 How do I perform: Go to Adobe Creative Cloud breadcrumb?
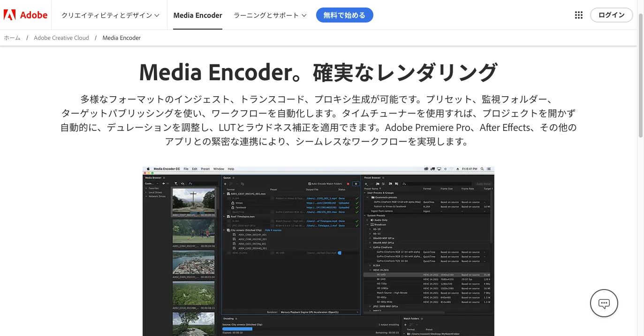tap(61, 38)
